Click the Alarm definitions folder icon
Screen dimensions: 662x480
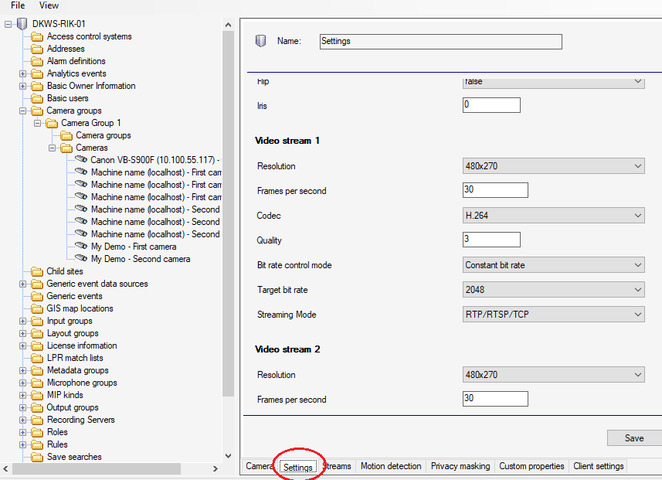coord(37,61)
